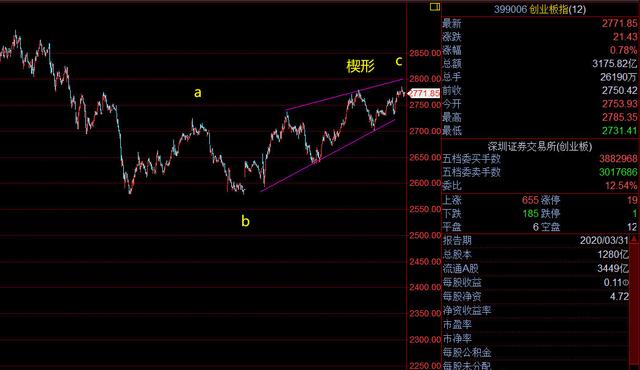This screenshot has width=640, height=370.
Task: Click the 涨幅 value 0.78%
Action: coord(623,50)
